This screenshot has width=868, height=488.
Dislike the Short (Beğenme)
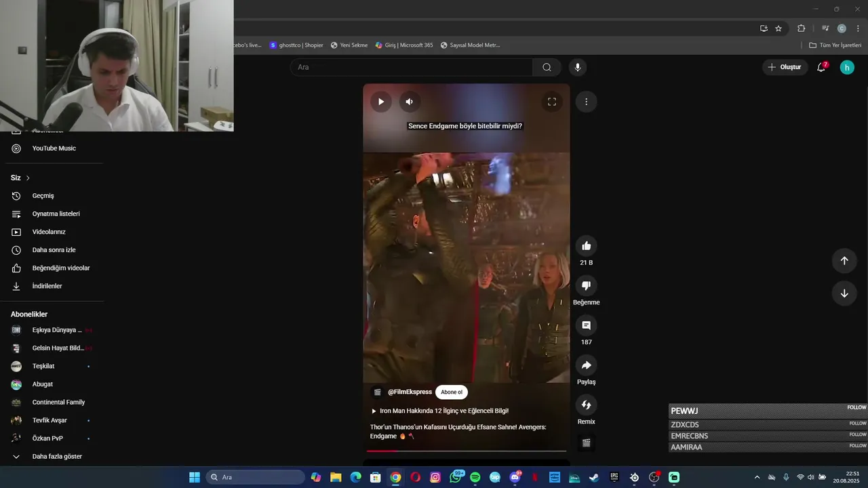(587, 285)
